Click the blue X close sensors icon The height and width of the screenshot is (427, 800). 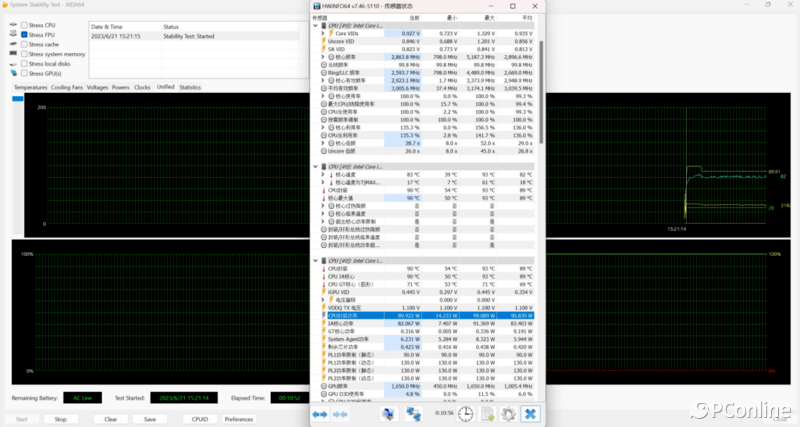[530, 414]
